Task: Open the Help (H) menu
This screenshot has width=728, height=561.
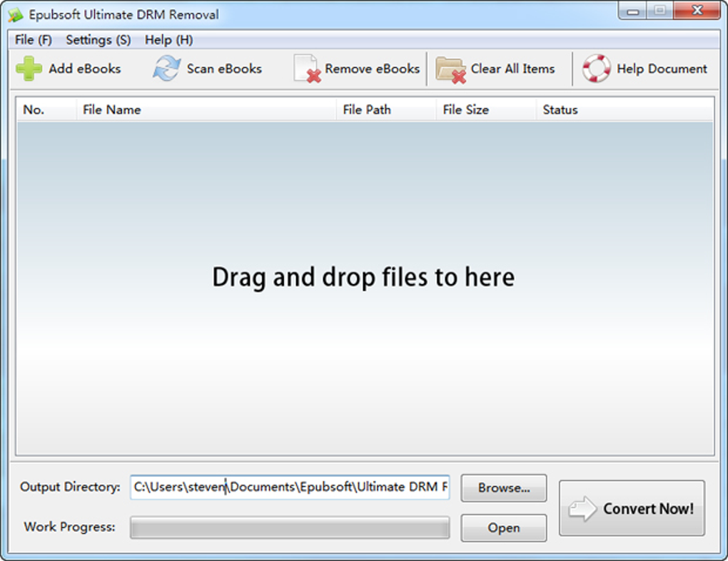Action: pos(168,40)
